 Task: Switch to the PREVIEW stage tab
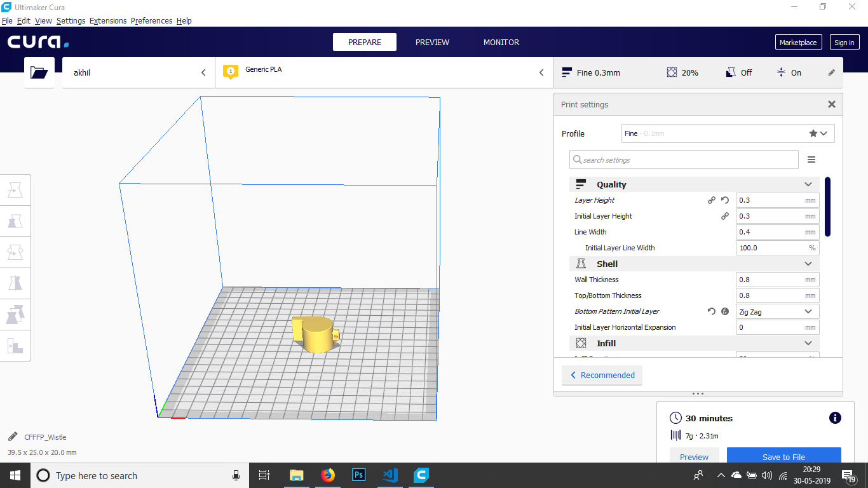pyautogui.click(x=432, y=43)
